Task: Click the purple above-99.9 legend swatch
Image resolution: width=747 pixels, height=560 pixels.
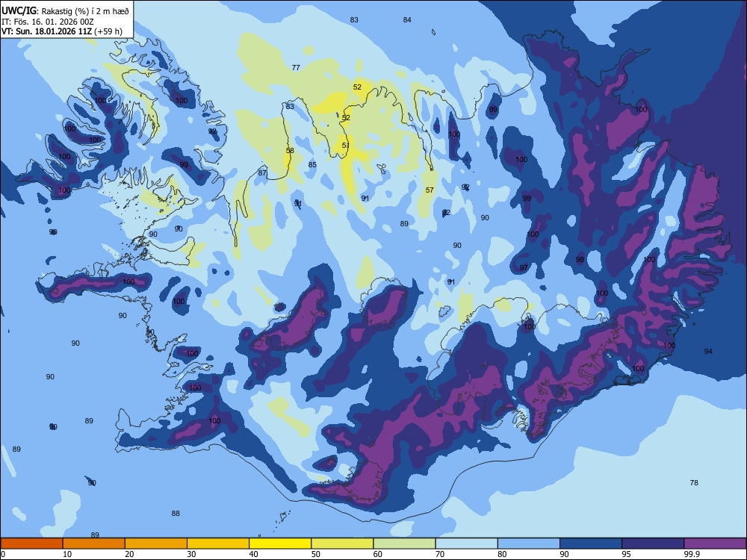Action: (x=715, y=544)
